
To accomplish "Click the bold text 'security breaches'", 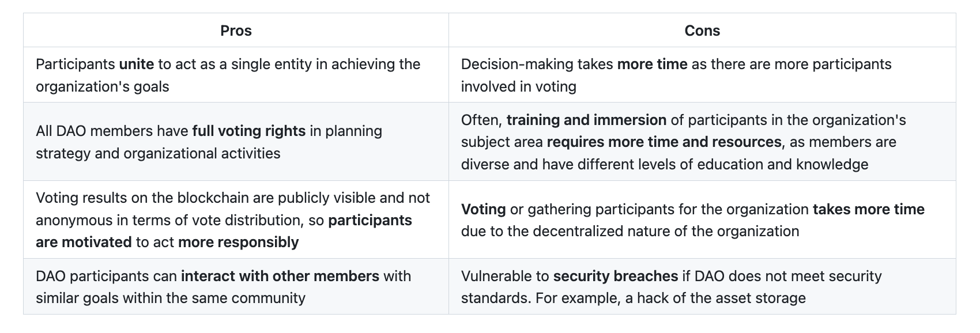I will tap(615, 276).
